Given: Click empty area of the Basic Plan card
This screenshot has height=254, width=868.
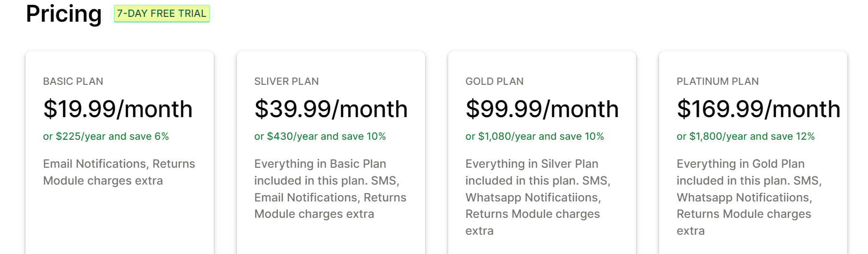Looking at the screenshot, I should pos(120,222).
